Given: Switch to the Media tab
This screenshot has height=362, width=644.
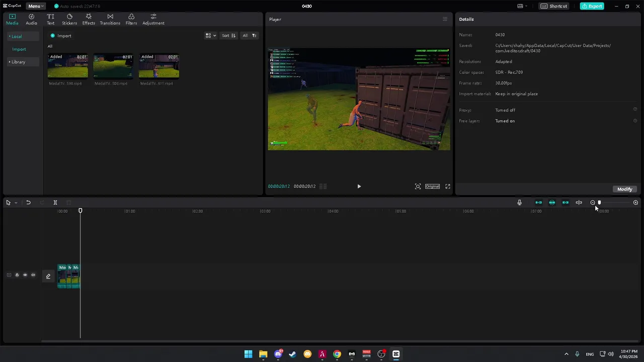Looking at the screenshot, I should click(12, 19).
